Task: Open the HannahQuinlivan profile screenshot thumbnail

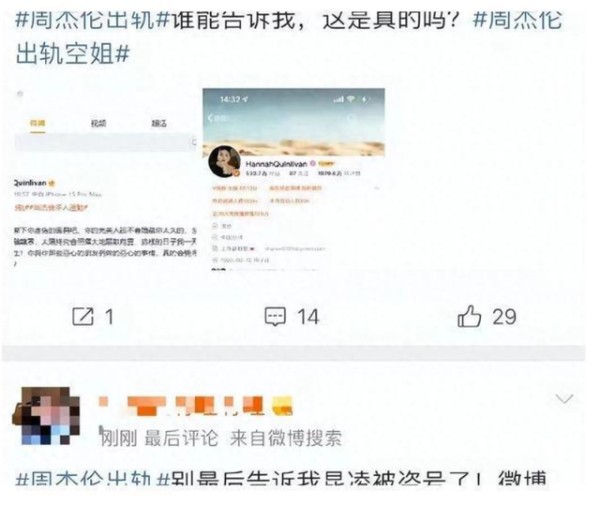Action: pos(293,179)
